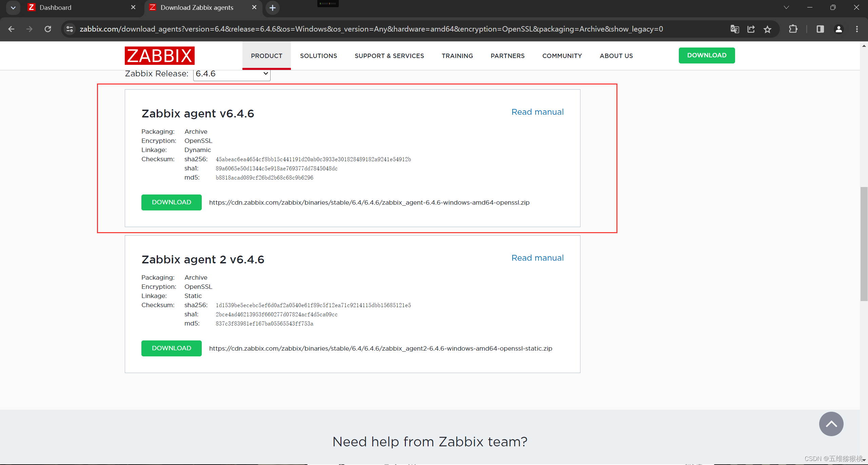The image size is (868, 465).
Task: Open the SOLUTIONS menu
Action: [318, 56]
